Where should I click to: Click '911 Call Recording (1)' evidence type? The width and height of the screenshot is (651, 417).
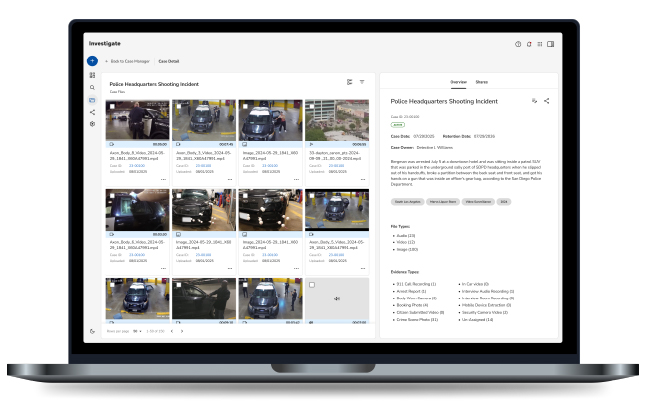416,284
